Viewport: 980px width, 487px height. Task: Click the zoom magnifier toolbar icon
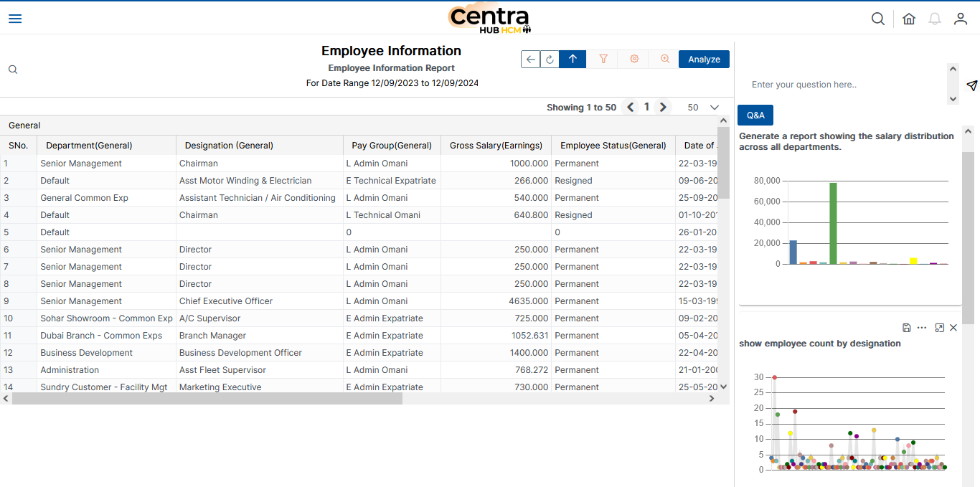[665, 60]
